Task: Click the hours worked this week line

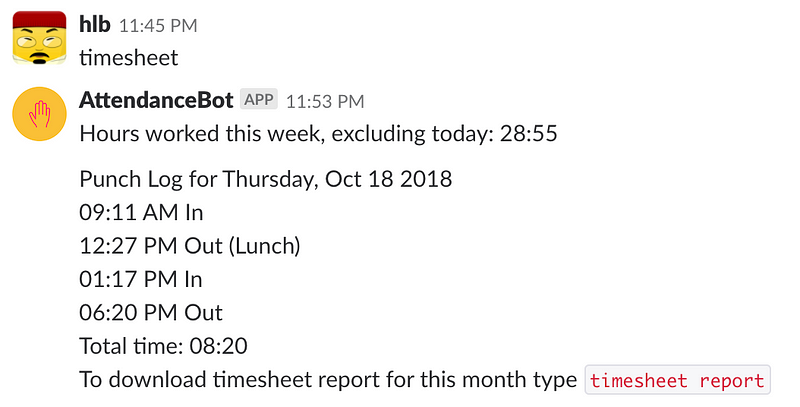Action: tap(318, 134)
